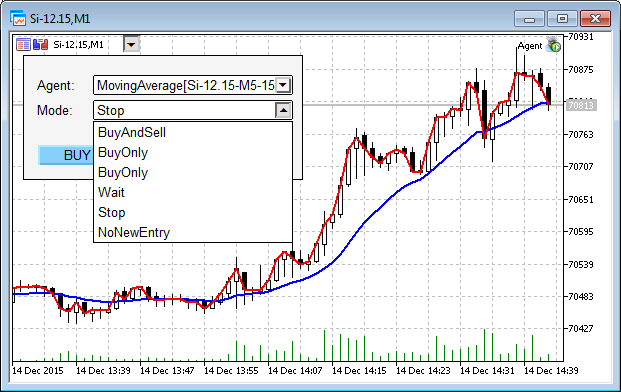Maximize the Si-12.15,M1 chart window
The height and width of the screenshot is (392, 621).
point(562,19)
